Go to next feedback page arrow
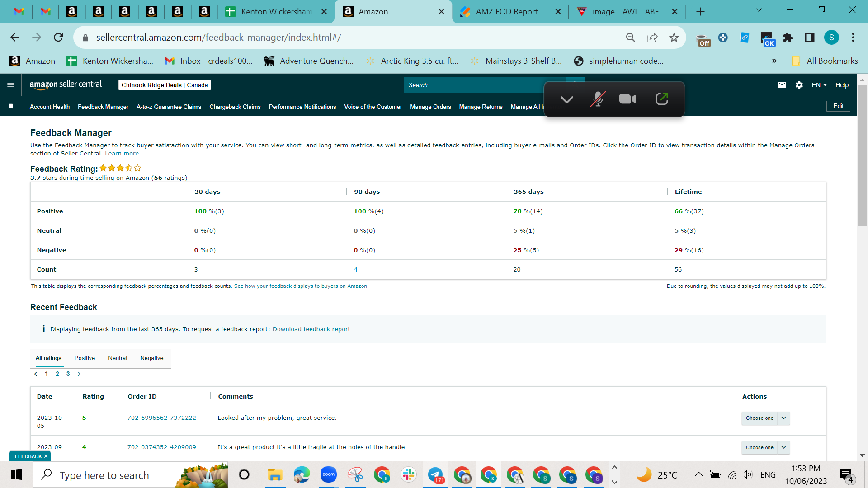 [79, 374]
